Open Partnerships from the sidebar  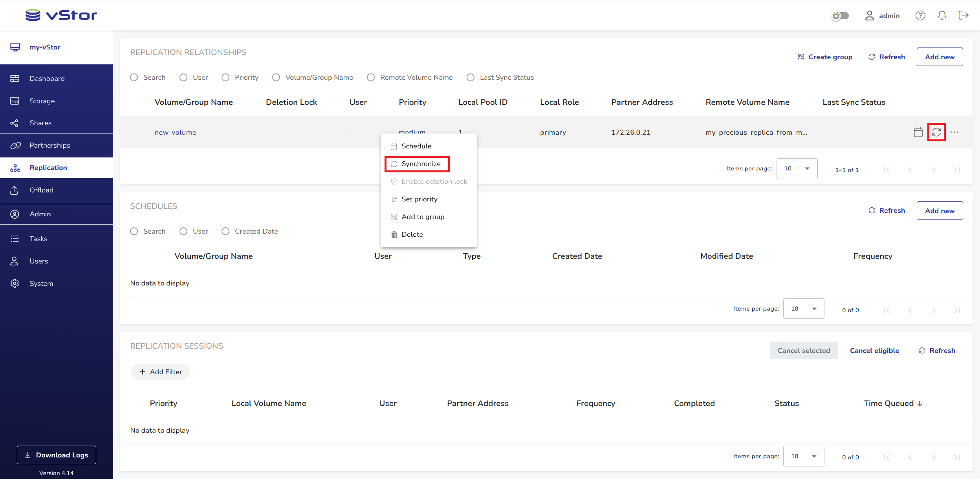[50, 145]
